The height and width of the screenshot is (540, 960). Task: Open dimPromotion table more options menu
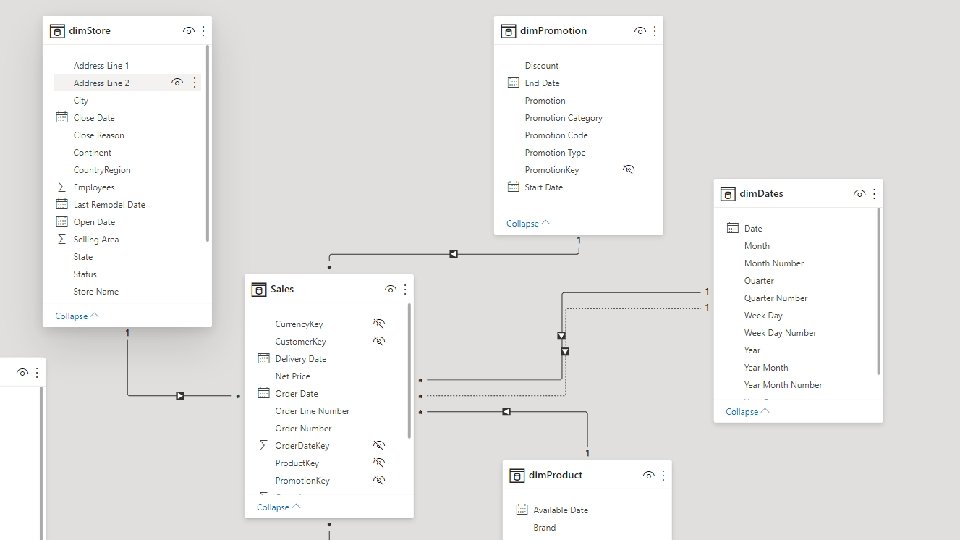coord(654,31)
